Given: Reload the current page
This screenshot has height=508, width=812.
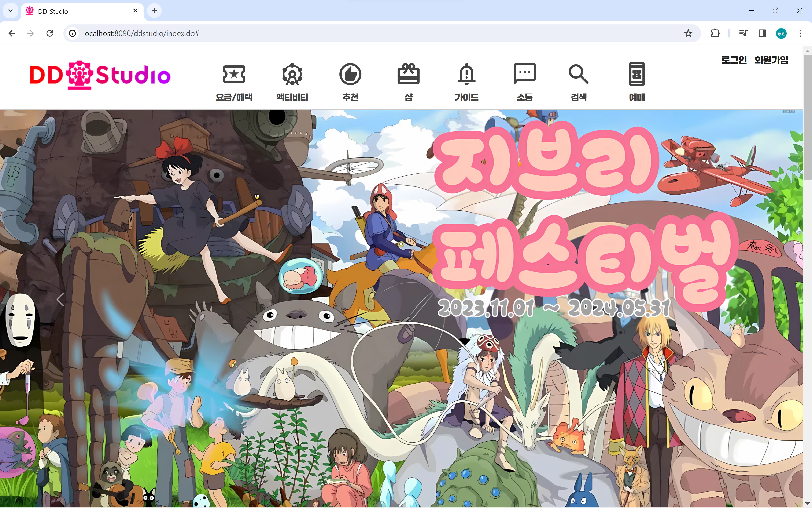Looking at the screenshot, I should pyautogui.click(x=50, y=33).
